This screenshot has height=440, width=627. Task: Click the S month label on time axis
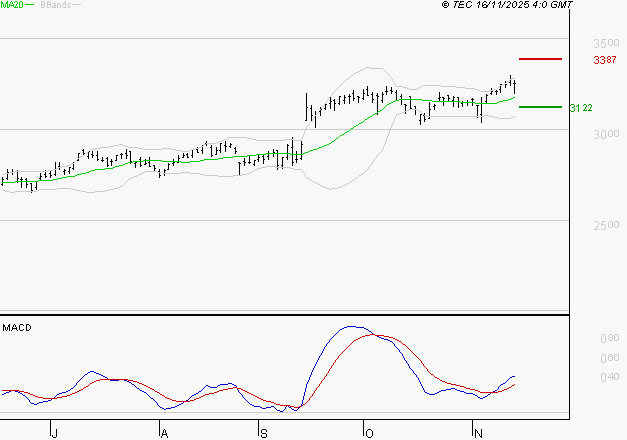pyautogui.click(x=264, y=434)
